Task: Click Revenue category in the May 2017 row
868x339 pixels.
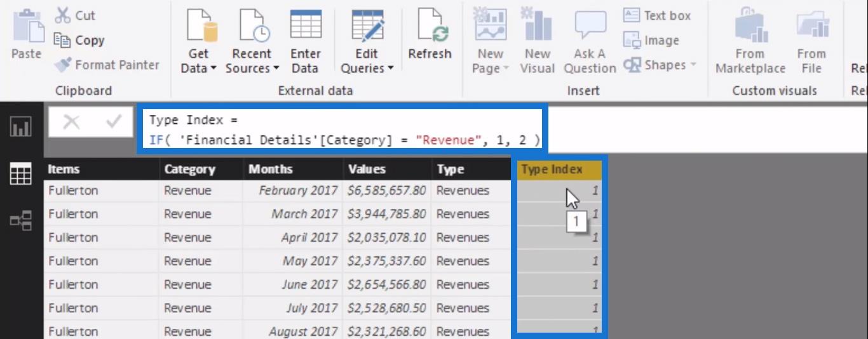Action: click(201, 261)
